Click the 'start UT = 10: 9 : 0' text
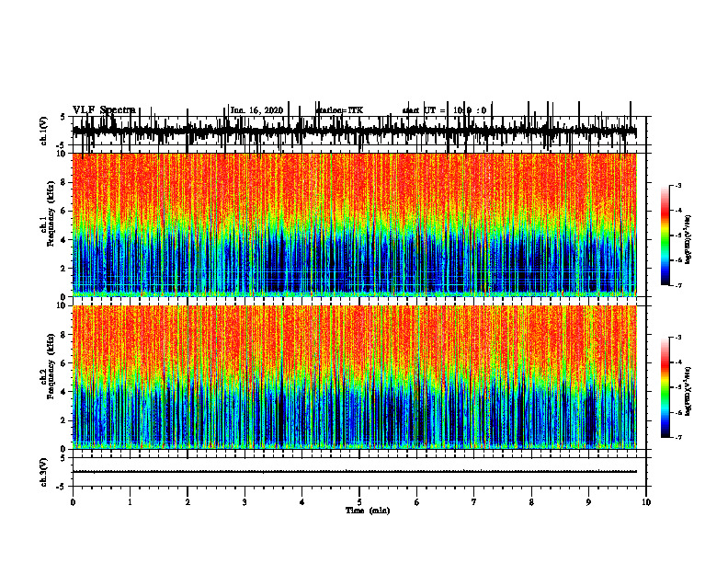This screenshot has height=563, width=728. pyautogui.click(x=444, y=110)
